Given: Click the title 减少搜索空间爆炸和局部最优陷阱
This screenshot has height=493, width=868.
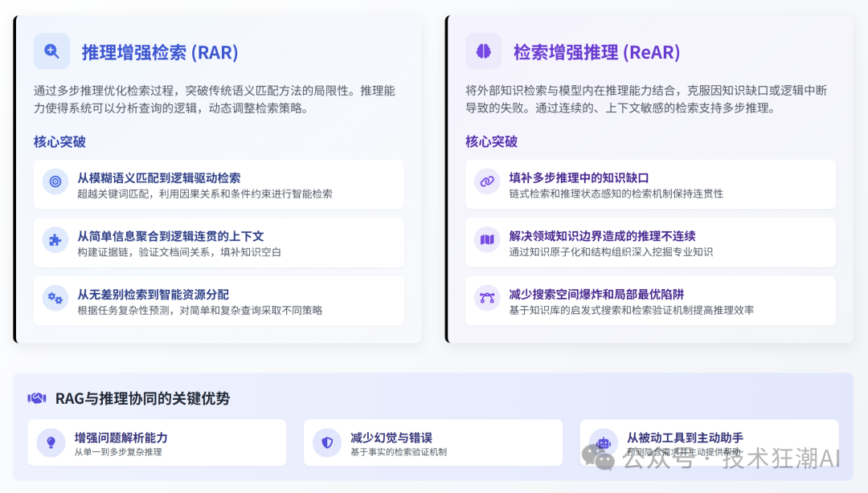Looking at the screenshot, I should 596,295.
